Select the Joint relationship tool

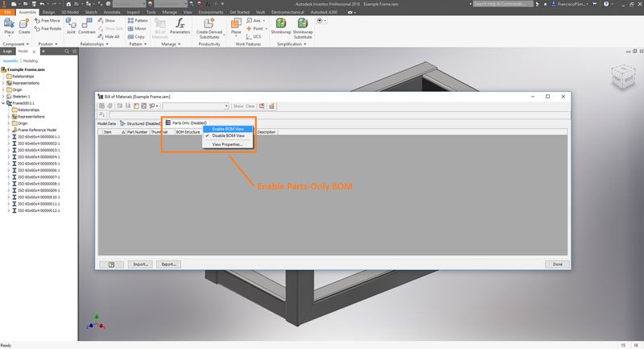coord(71,26)
